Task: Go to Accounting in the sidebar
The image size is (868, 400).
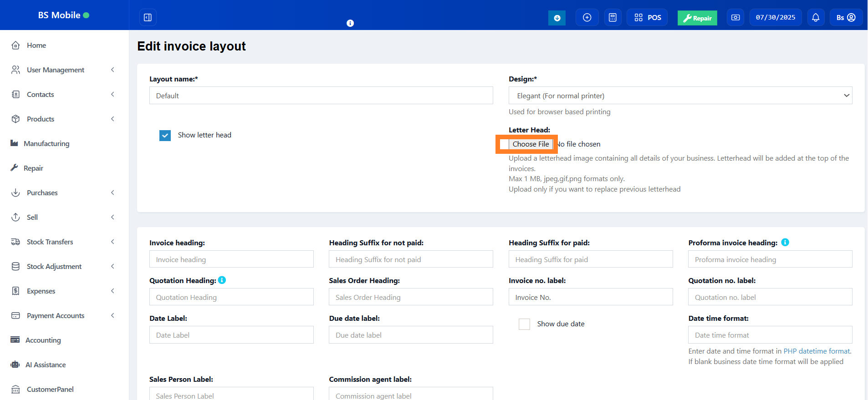Action: coord(43,340)
